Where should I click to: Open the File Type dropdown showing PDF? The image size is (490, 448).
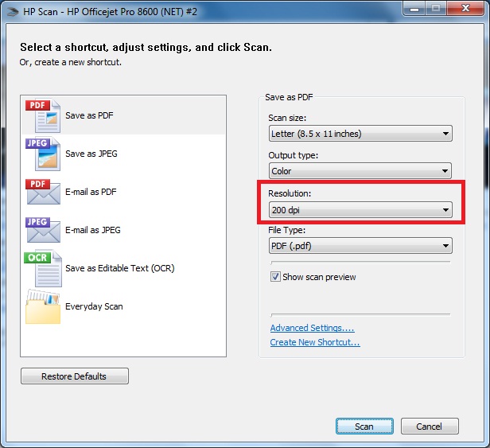[360, 246]
